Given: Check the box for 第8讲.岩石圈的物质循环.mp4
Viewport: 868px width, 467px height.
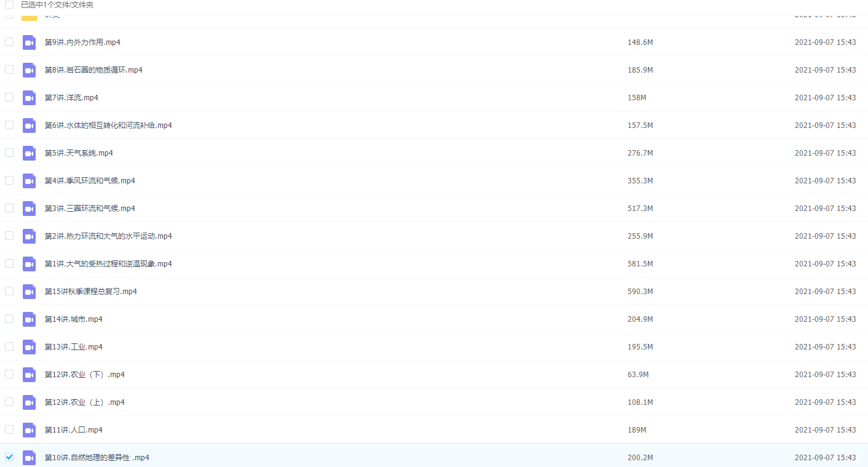Looking at the screenshot, I should [x=9, y=70].
